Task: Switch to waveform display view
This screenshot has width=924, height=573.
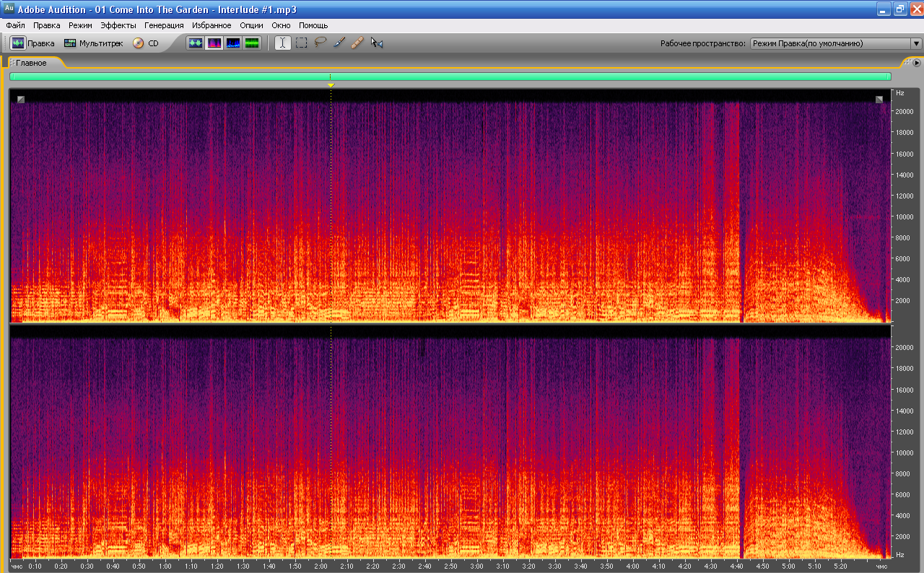Action: pos(195,43)
